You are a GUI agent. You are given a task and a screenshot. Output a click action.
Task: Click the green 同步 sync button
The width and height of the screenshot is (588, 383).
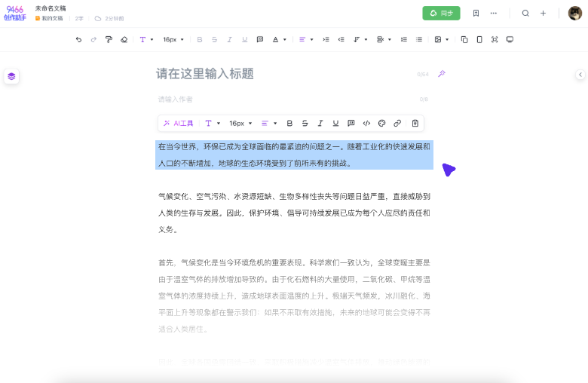coord(441,13)
